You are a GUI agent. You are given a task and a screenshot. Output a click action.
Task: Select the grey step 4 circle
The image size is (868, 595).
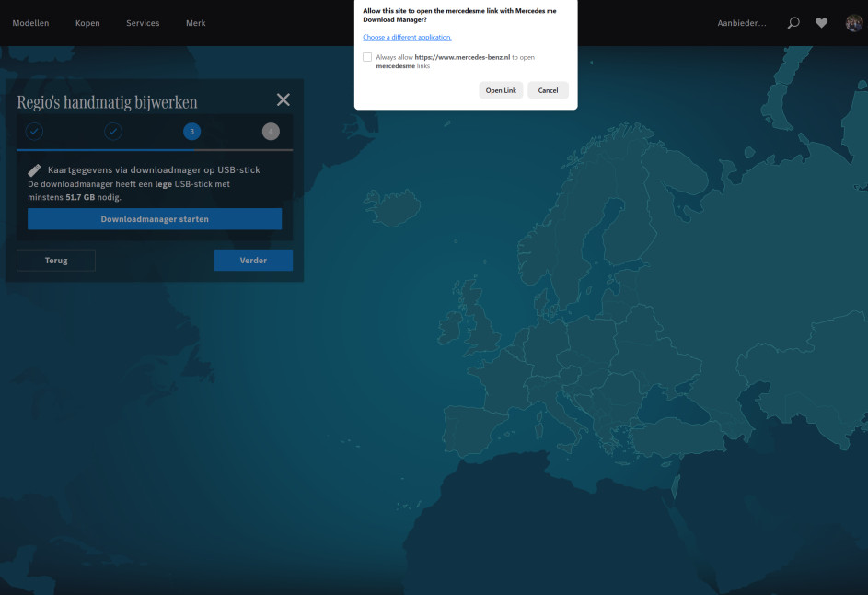tap(271, 132)
